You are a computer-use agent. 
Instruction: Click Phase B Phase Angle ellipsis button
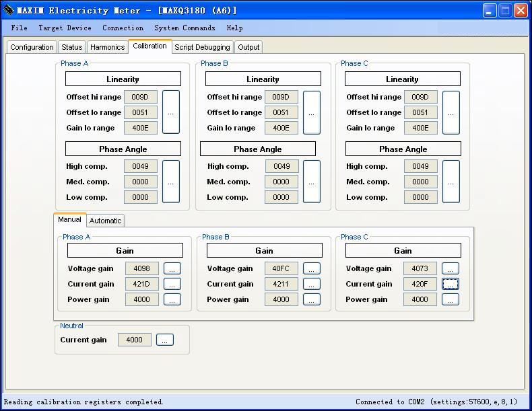(311, 182)
